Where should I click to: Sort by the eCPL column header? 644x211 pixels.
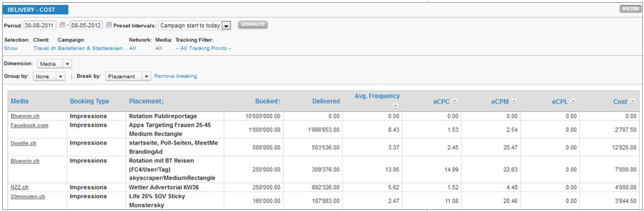[x=560, y=102]
